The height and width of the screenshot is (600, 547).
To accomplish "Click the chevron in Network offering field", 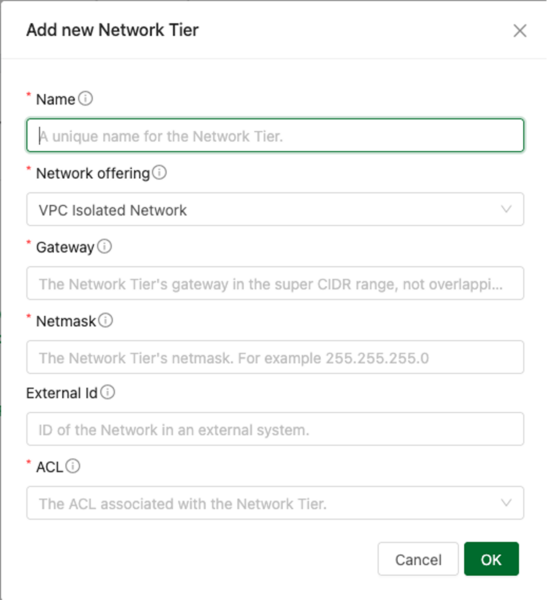I will click(506, 209).
